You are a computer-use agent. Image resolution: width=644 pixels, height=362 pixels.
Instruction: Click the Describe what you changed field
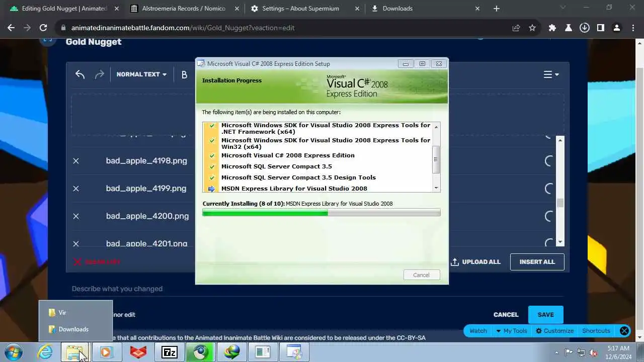tap(317, 289)
